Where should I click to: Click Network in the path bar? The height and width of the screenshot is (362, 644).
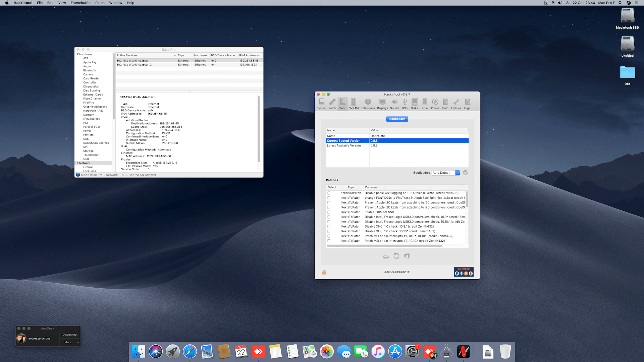click(x=112, y=175)
